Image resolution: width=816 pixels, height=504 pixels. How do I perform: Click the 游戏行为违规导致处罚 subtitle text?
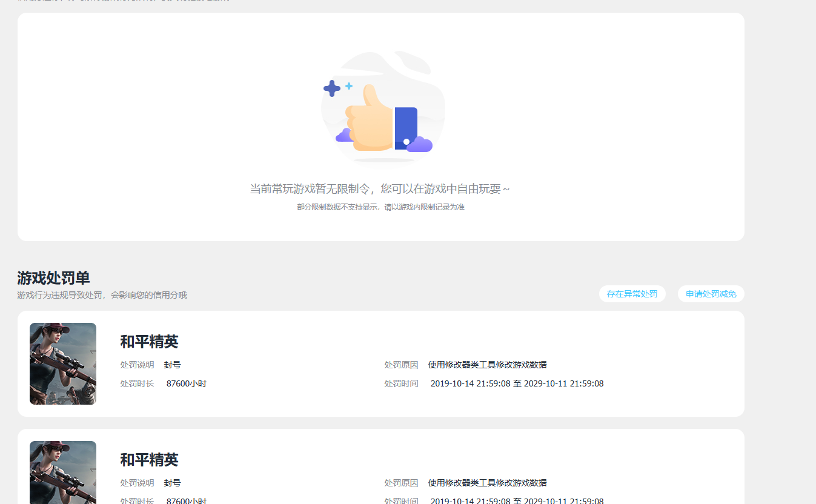102,295
